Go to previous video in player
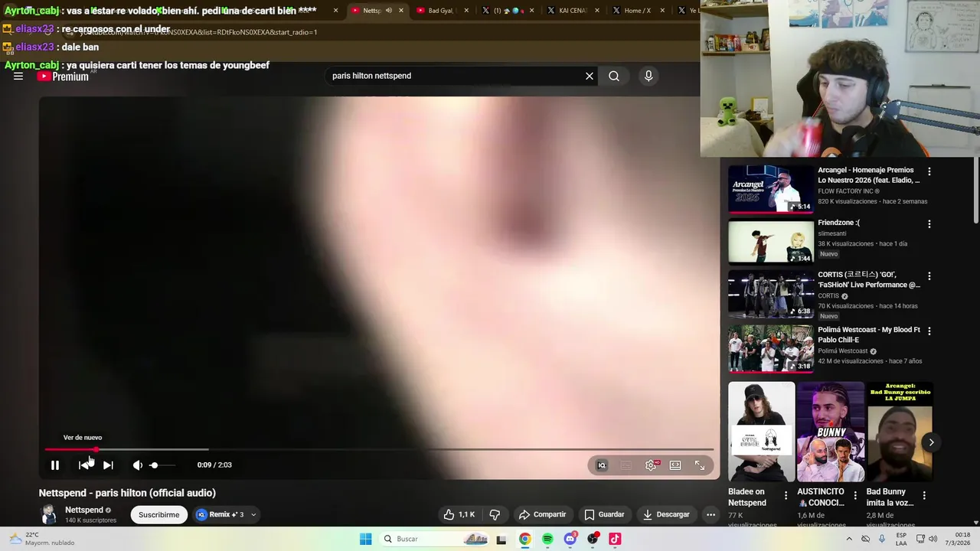Screen dimensions: 980x551 click(x=84, y=465)
